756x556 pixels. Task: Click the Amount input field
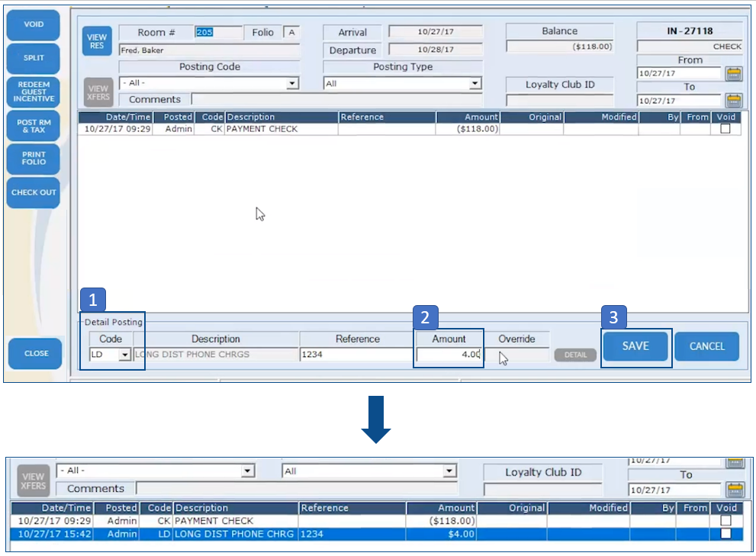tap(449, 355)
